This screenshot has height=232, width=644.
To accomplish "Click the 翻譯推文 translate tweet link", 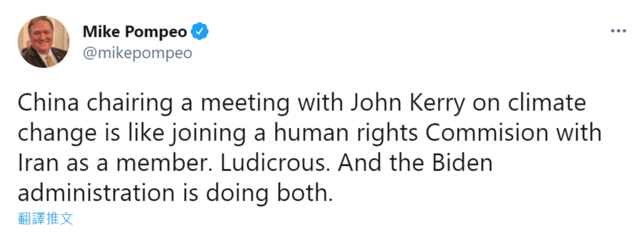I will coord(46,219).
